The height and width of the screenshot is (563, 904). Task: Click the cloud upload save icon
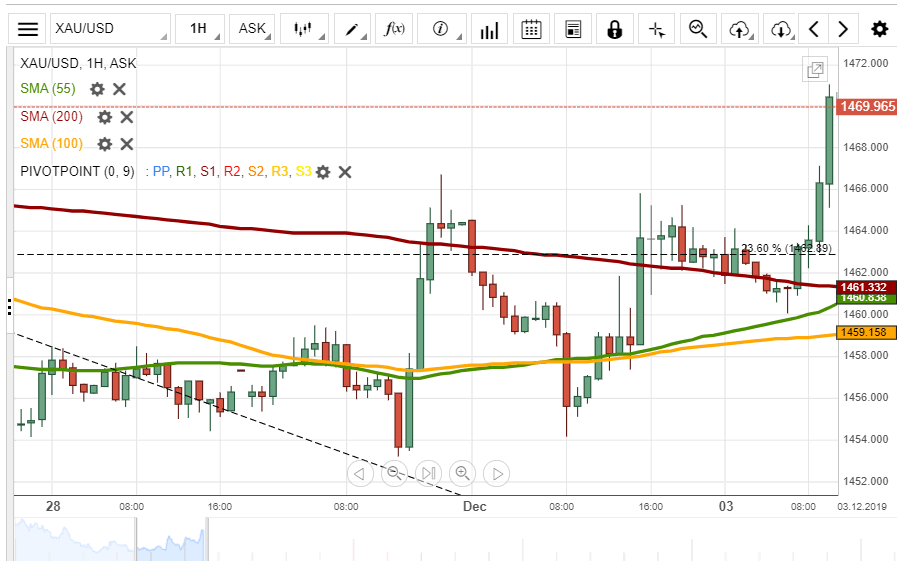point(740,29)
